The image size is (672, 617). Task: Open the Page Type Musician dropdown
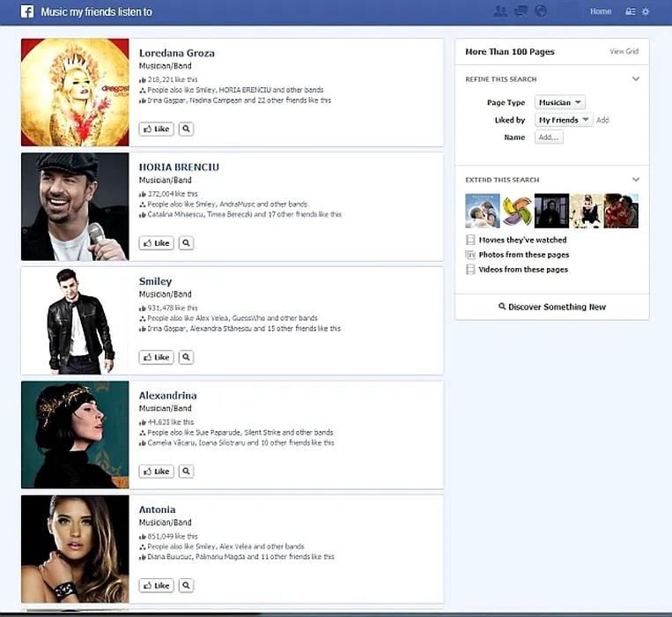pyautogui.click(x=559, y=103)
